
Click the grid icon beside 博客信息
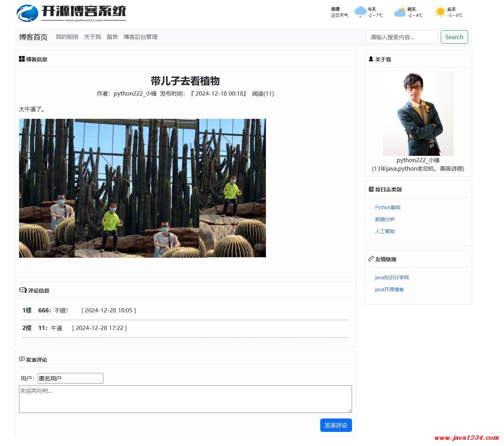pos(22,59)
